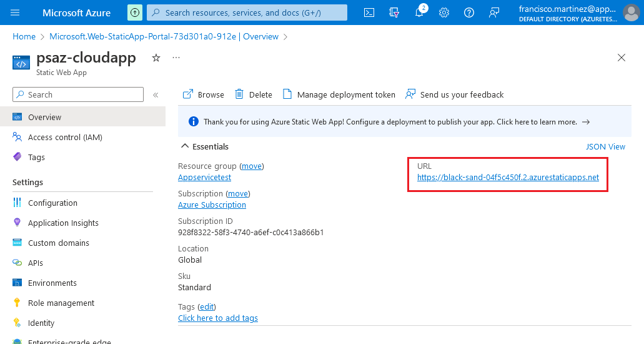Open the directories and subscriptions filter icon
This screenshot has width=644, height=344.
point(394,13)
